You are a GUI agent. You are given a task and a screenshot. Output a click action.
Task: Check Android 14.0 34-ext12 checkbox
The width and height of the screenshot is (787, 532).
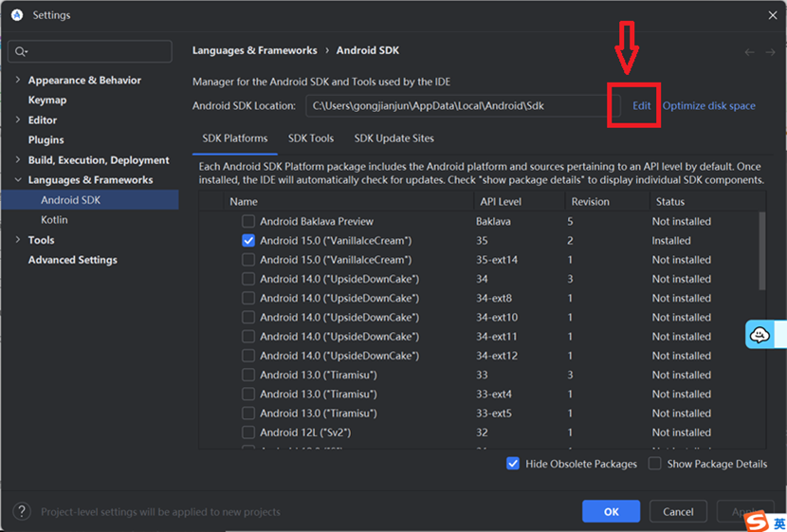click(x=247, y=356)
